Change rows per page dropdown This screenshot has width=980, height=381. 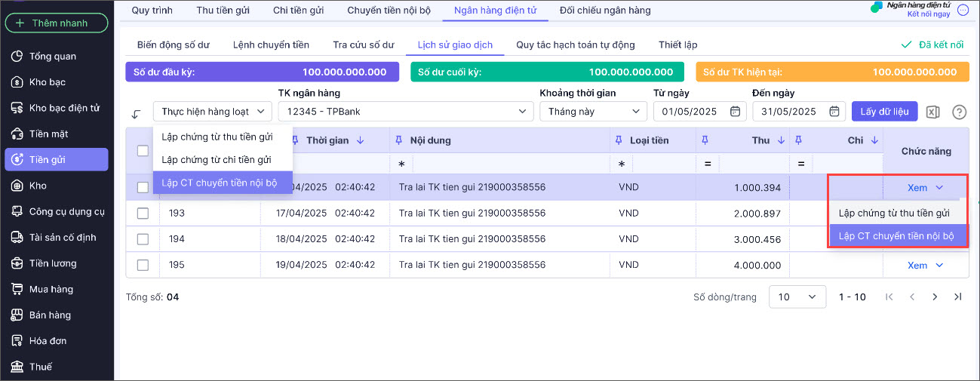(797, 297)
